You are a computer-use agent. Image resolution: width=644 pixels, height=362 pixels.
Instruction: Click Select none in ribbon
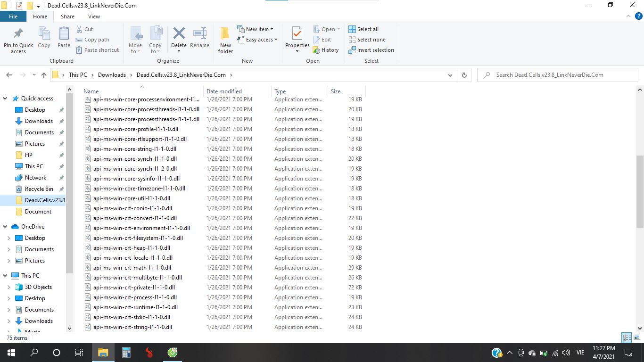367,40
